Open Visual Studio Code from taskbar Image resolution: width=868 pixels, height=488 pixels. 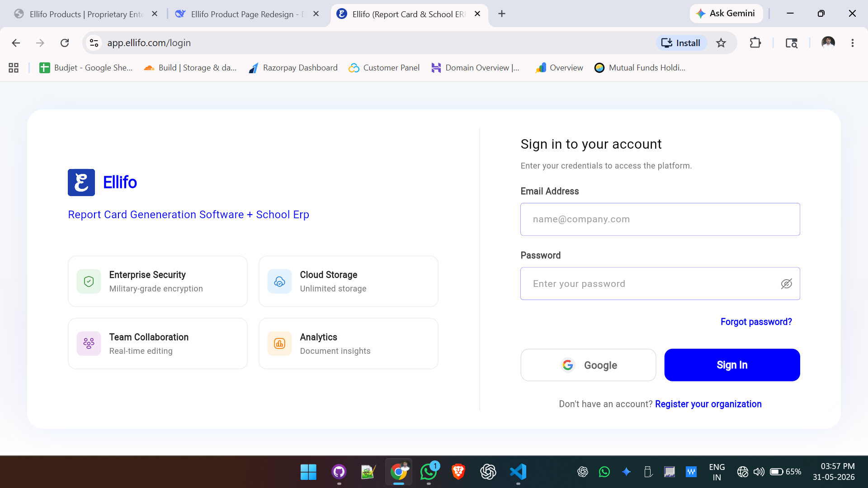click(518, 472)
